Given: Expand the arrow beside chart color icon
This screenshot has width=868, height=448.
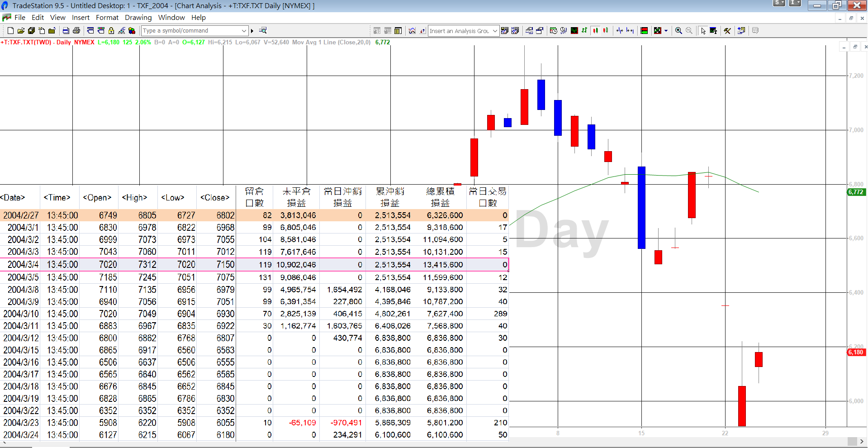Looking at the screenshot, I should 666,31.
